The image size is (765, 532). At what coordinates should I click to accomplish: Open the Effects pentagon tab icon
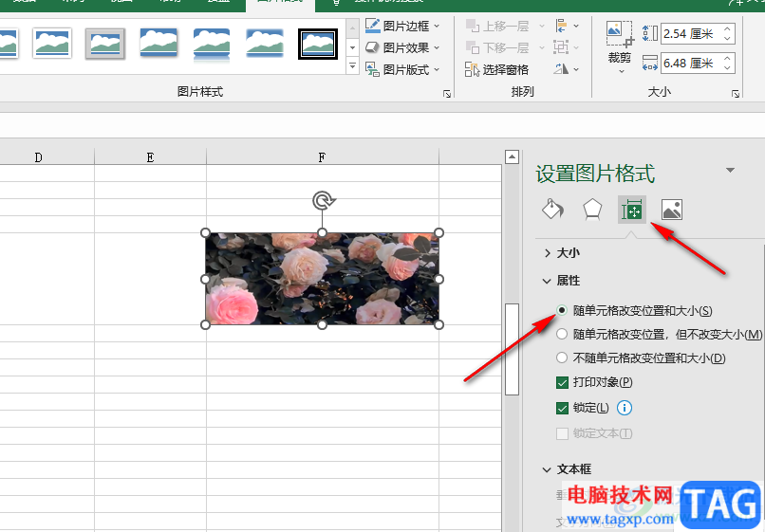click(592, 210)
